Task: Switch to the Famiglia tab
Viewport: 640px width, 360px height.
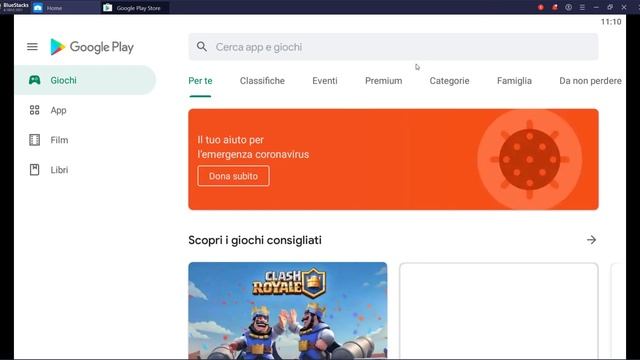Action: (x=514, y=81)
